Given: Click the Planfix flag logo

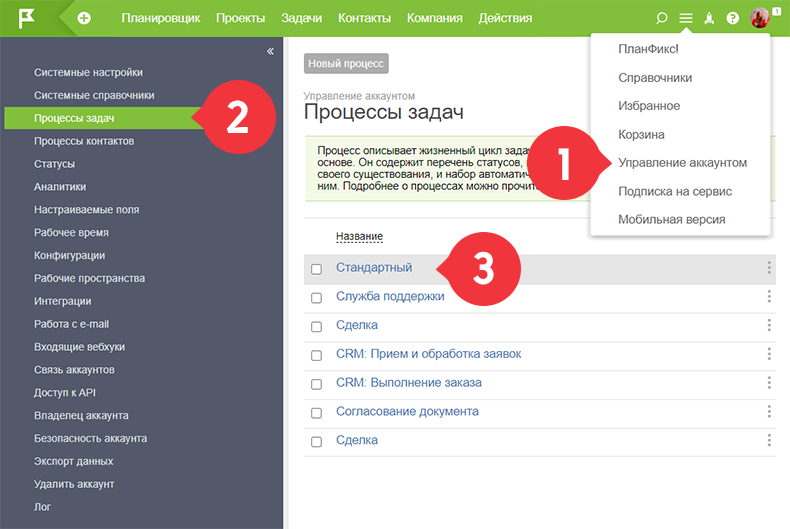Looking at the screenshot, I should pyautogui.click(x=27, y=18).
